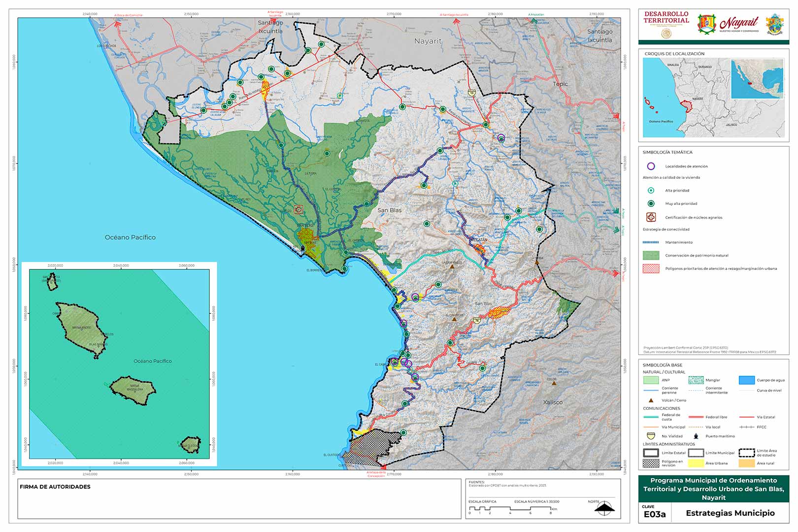Click the Desarrollo Territorial logo
This screenshot has height=532, width=798.
click(666, 24)
